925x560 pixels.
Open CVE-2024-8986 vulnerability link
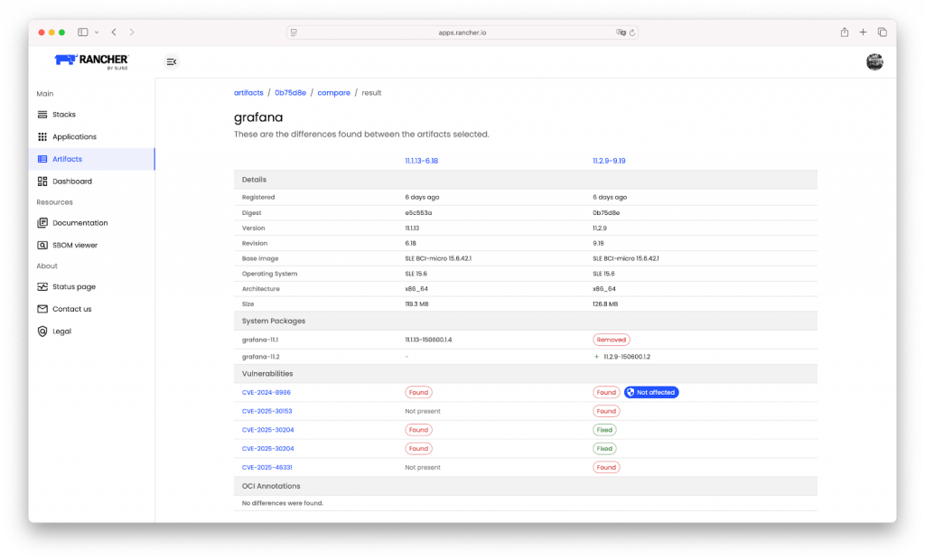coord(266,393)
